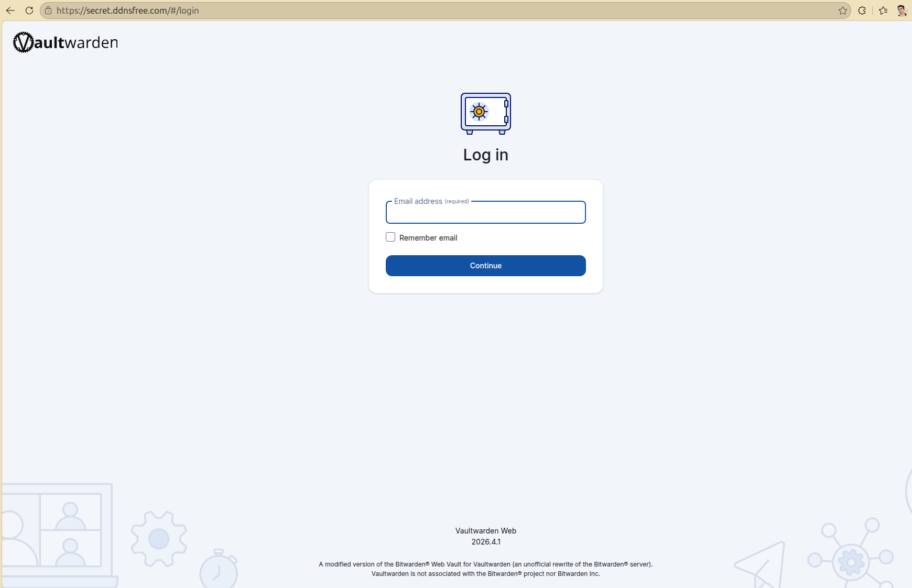Open the favorites list icon
This screenshot has width=912, height=588.
(883, 10)
